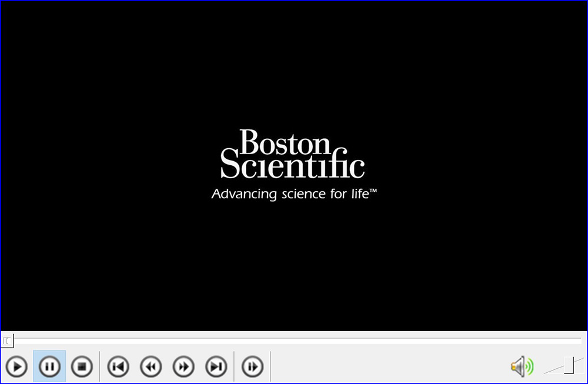The image size is (588, 384).
Task: Step forward one frame
Action: pyautogui.click(x=252, y=367)
